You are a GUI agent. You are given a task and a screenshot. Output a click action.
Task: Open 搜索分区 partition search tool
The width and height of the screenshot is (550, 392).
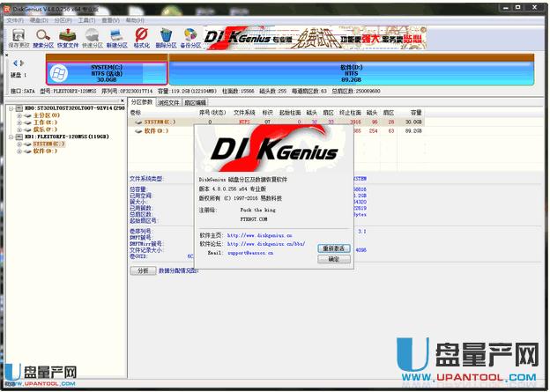[42, 37]
